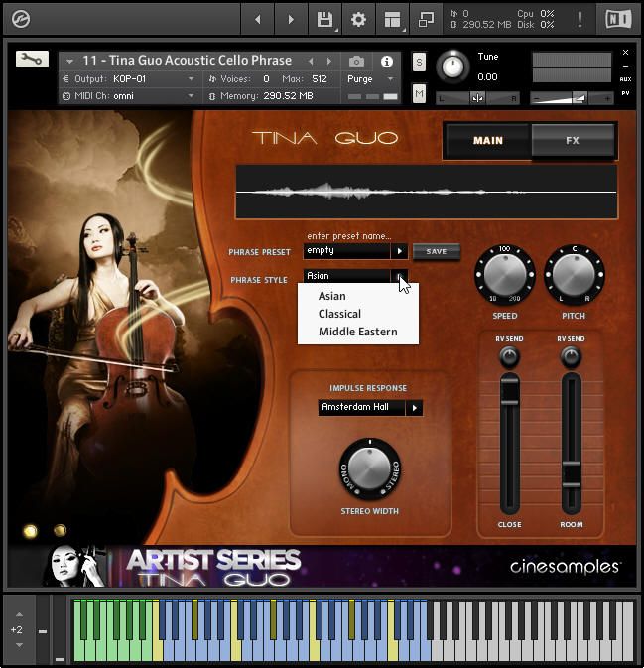Click the cinesamples logo link

pyautogui.click(x=565, y=566)
